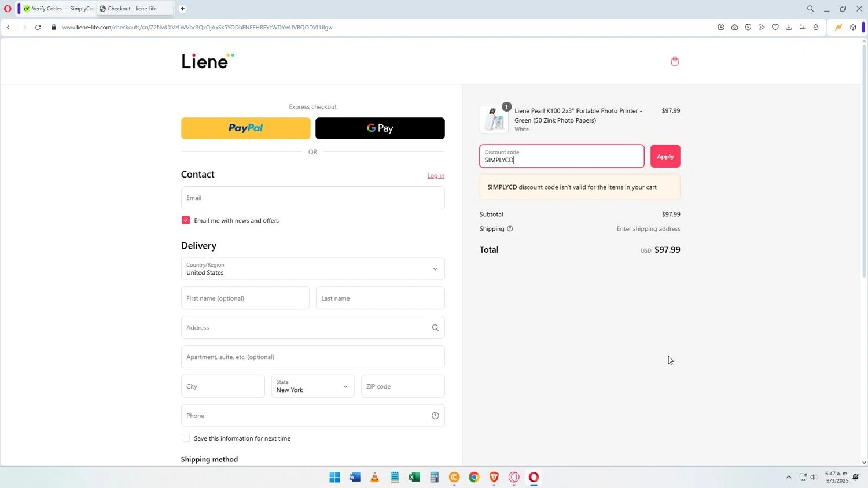Viewport: 868px width, 488px height.
Task: Pay with Google Pay button
Action: tap(380, 128)
